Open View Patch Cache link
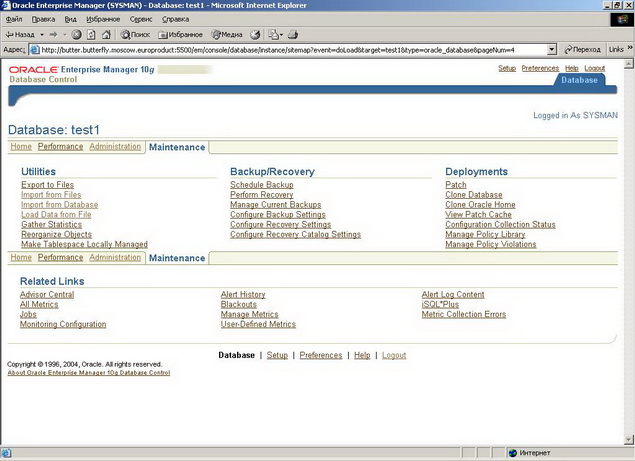Screen dimensions: 635x461 [478, 214]
